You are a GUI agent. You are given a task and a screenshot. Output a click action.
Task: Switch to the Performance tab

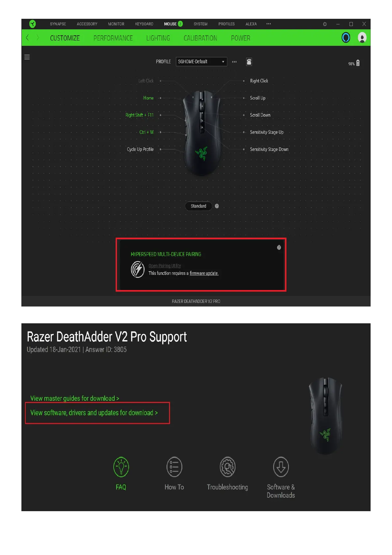tap(113, 38)
